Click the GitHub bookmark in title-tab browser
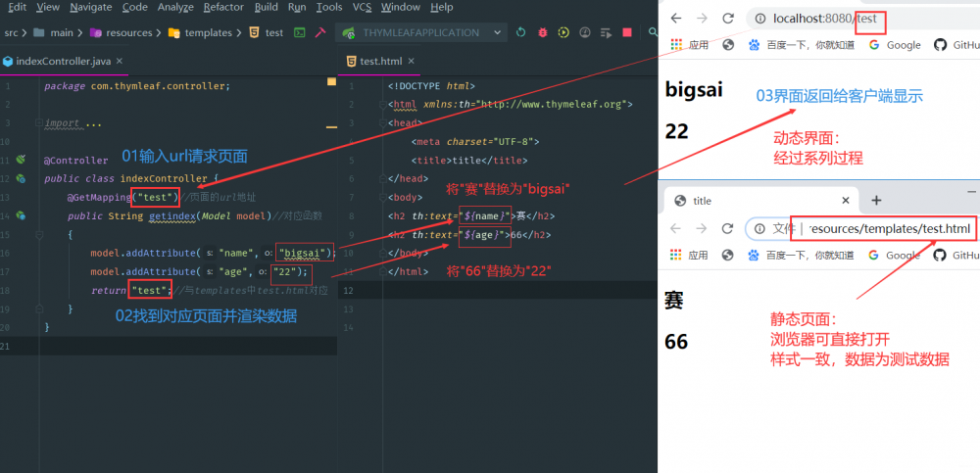The height and width of the screenshot is (473, 980). pyautogui.click(x=956, y=255)
